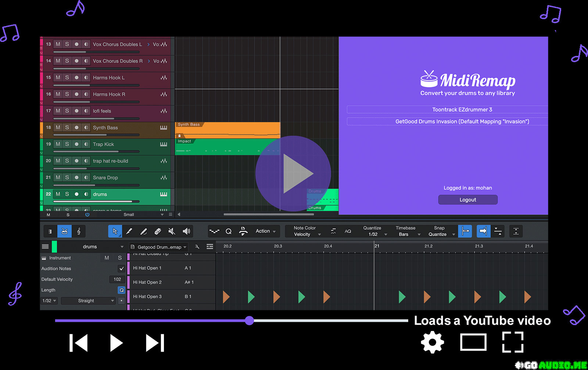Screen dimensions: 588x370
Task: Click the Default Velocity 102 field
Action: click(117, 279)
